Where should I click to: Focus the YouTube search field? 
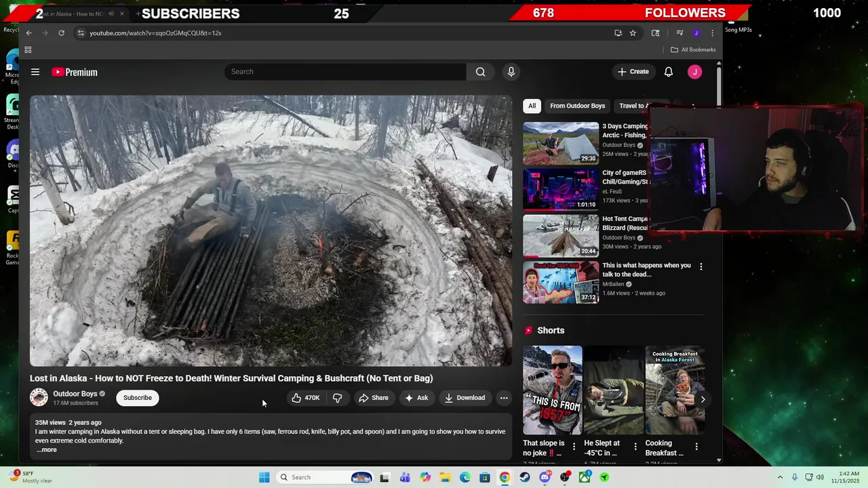coord(345,72)
